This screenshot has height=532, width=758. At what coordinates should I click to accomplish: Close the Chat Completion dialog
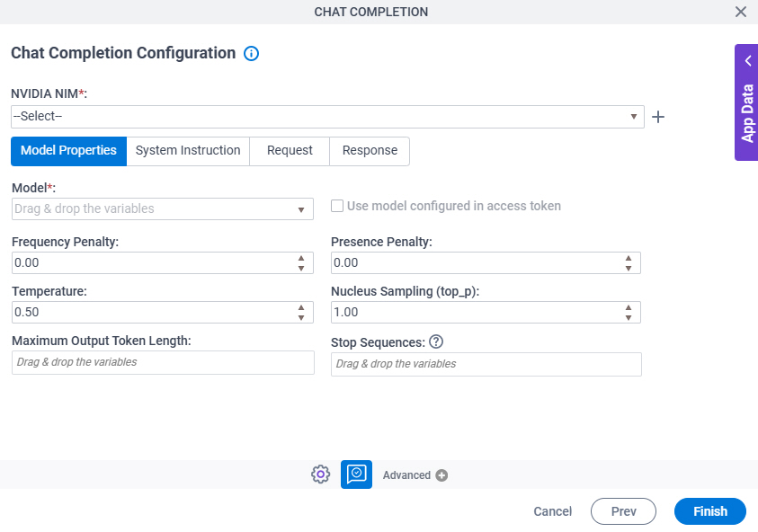click(x=741, y=12)
